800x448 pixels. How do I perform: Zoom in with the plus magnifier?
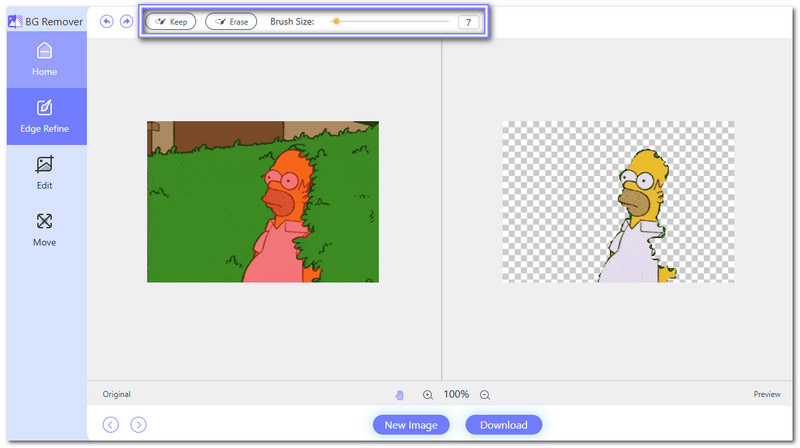point(428,395)
